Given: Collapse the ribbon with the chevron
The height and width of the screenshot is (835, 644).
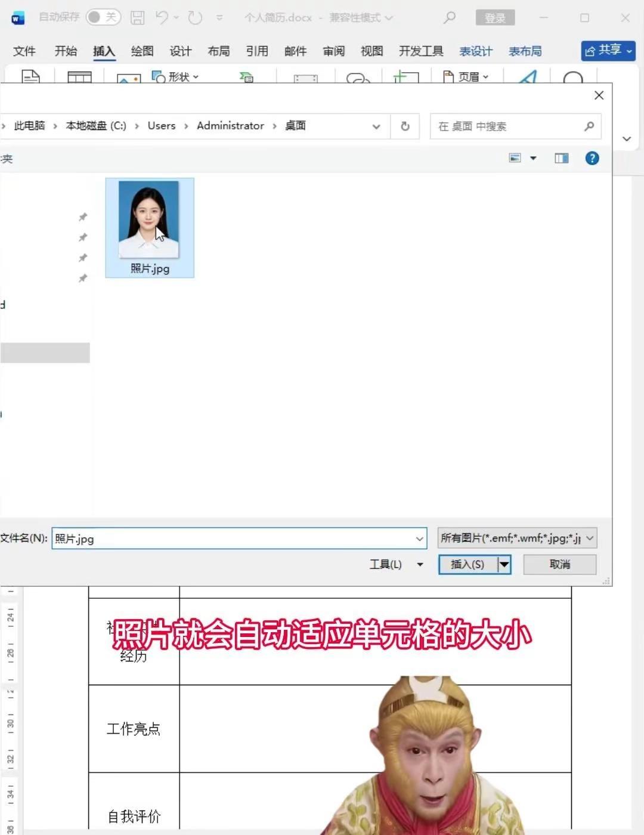Looking at the screenshot, I should coord(627,139).
